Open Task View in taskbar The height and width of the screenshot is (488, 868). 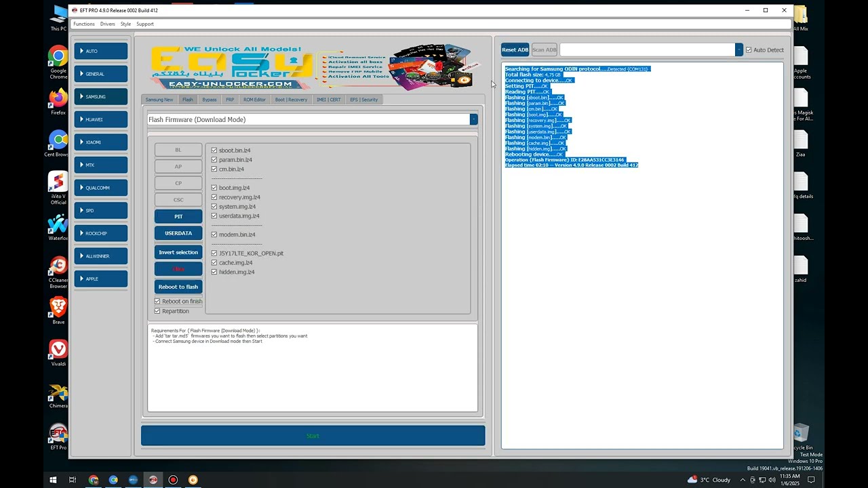click(73, 480)
